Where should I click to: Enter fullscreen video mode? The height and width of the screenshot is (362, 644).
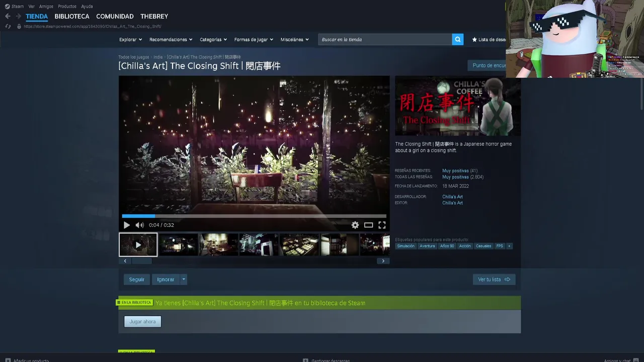pos(382,225)
